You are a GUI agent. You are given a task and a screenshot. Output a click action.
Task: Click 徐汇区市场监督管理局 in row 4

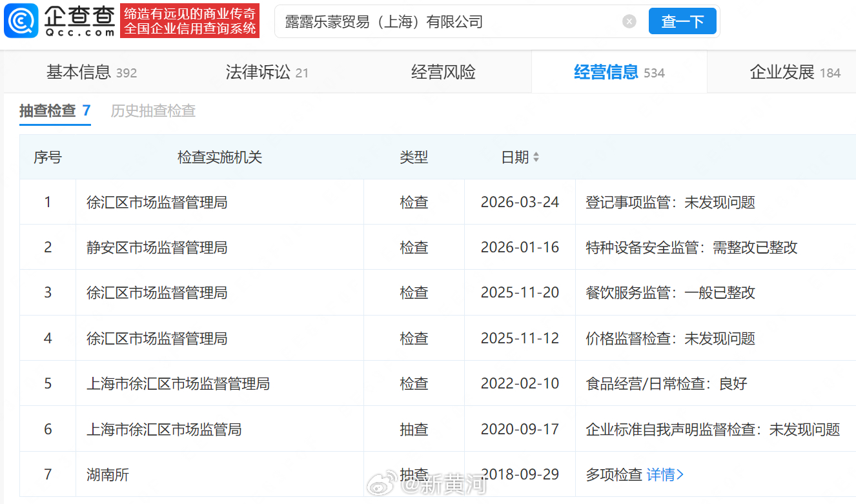pos(157,339)
